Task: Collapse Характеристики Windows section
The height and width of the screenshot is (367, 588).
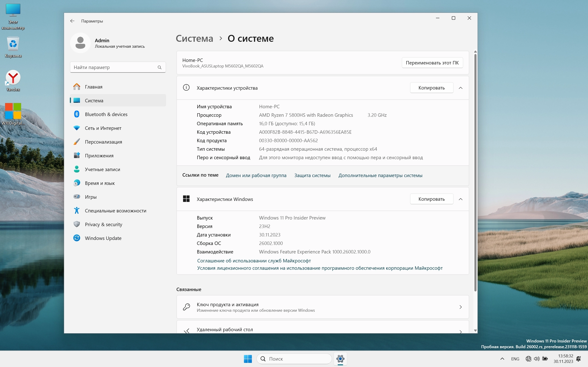Action: tap(461, 199)
